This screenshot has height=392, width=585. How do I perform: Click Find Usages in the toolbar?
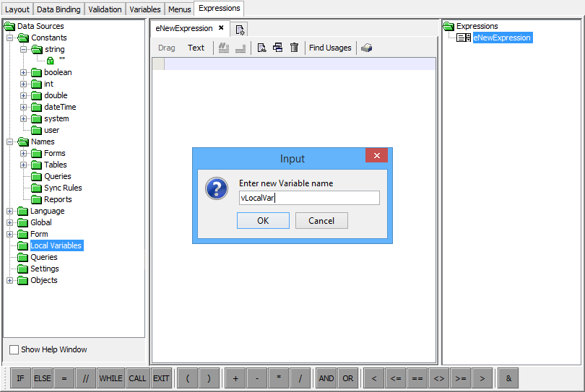330,48
